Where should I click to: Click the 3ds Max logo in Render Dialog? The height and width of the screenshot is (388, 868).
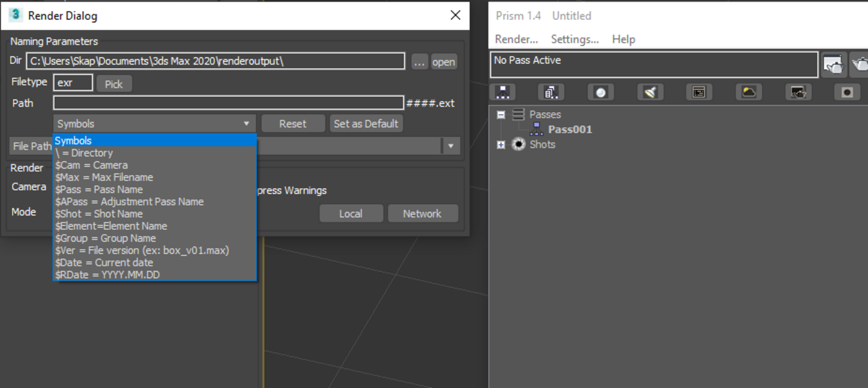click(x=15, y=15)
